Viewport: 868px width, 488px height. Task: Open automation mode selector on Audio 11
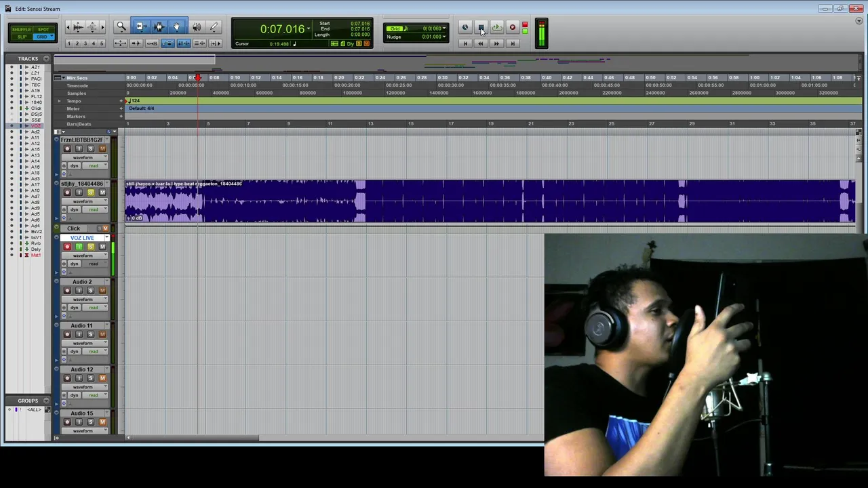click(x=94, y=351)
